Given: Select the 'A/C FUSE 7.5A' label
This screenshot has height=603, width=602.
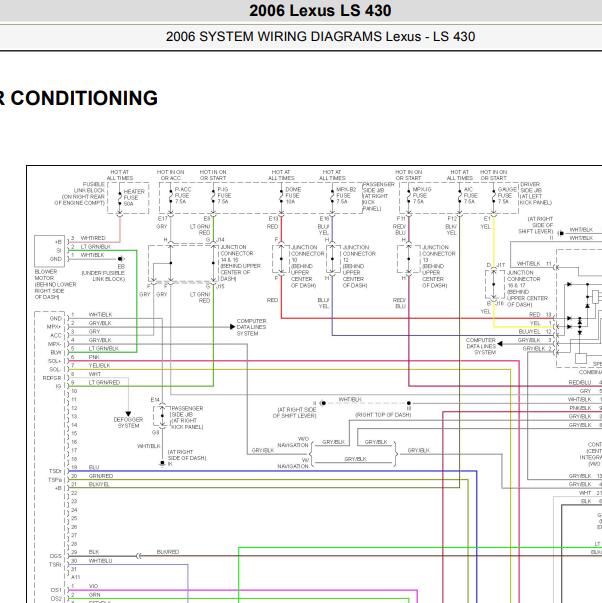Looking at the screenshot, I should pos(470,195).
